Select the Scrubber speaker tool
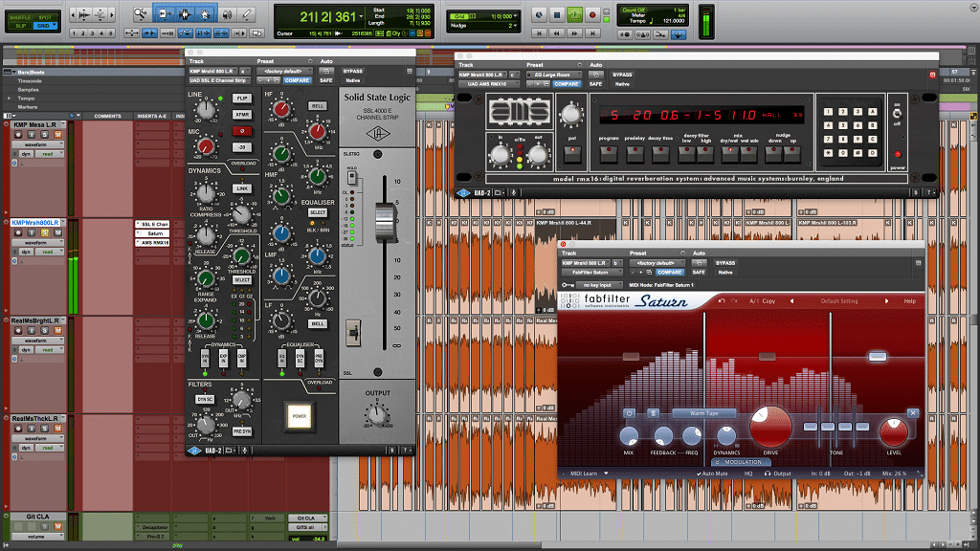The image size is (980, 551). (x=227, y=13)
